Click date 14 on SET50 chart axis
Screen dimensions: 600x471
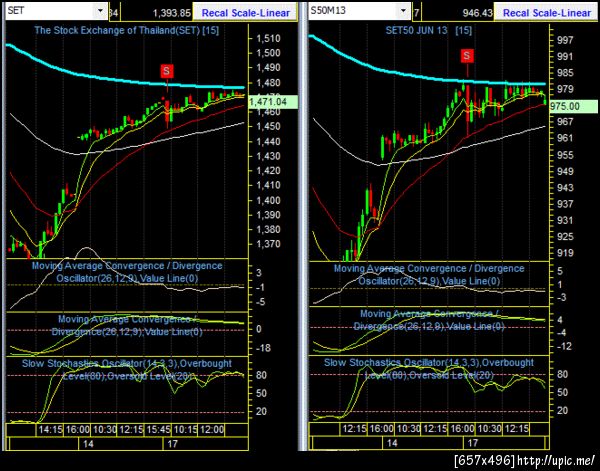pos(392,443)
